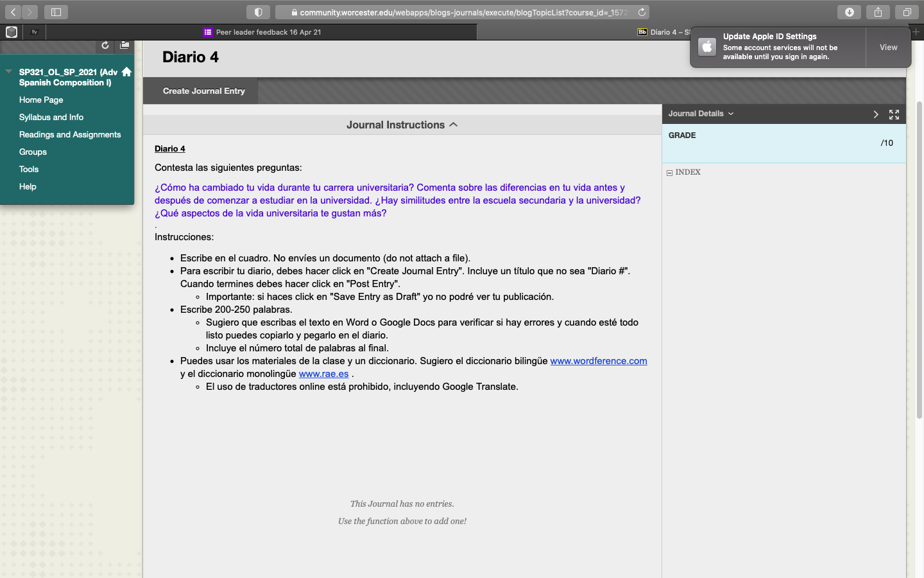The height and width of the screenshot is (578, 924).
Task: Click the Safari privacy shield icon
Action: pos(258,12)
